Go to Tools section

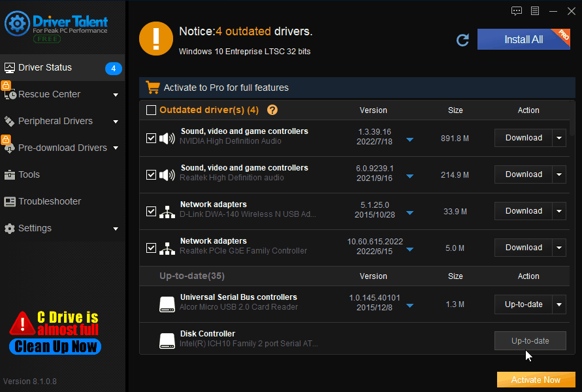point(62,174)
